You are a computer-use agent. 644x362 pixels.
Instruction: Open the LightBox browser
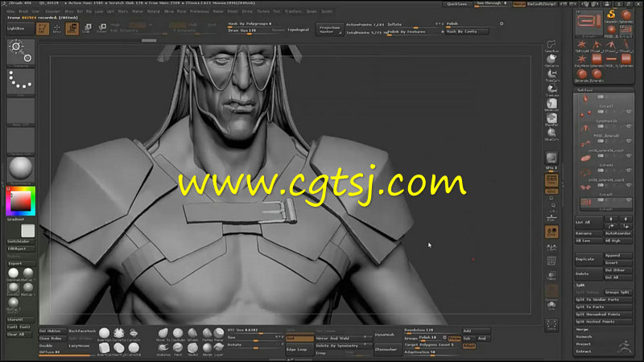click(x=20, y=28)
